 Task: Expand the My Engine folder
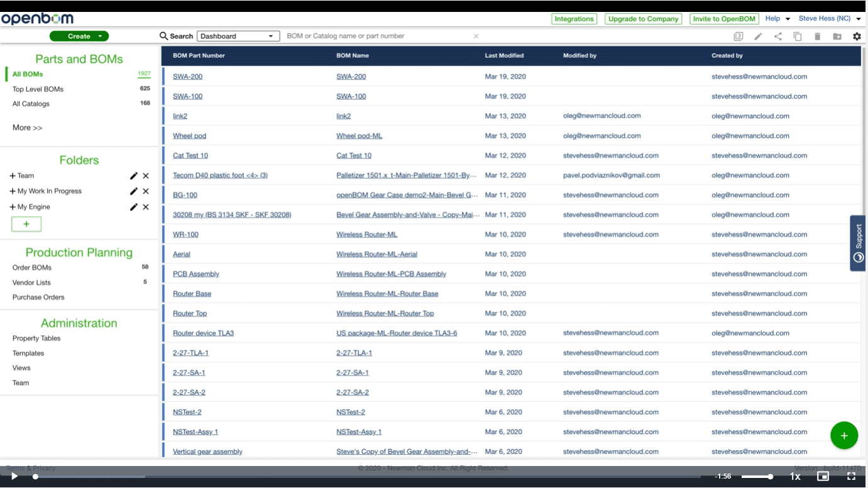coord(13,207)
